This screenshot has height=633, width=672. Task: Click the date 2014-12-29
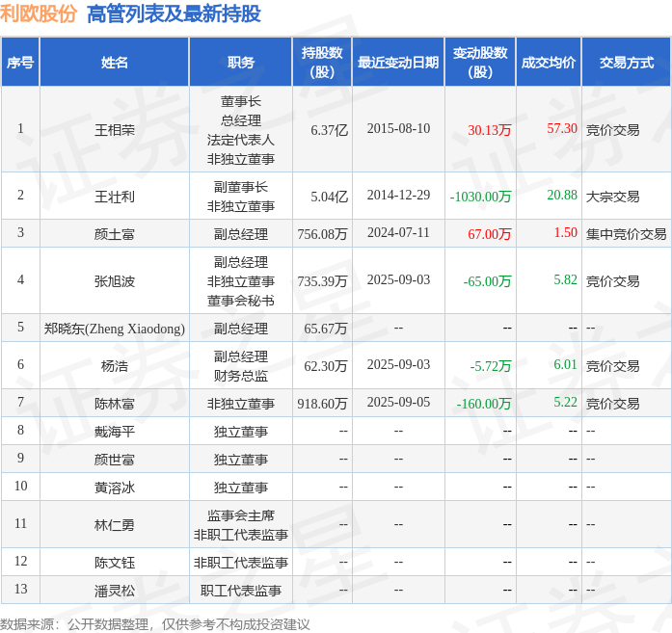pyautogui.click(x=398, y=195)
